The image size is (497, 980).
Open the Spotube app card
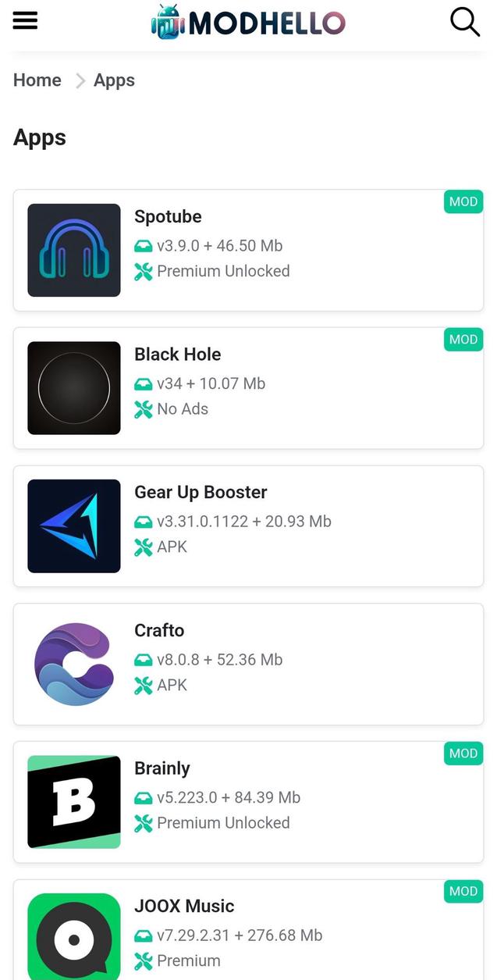click(x=248, y=250)
